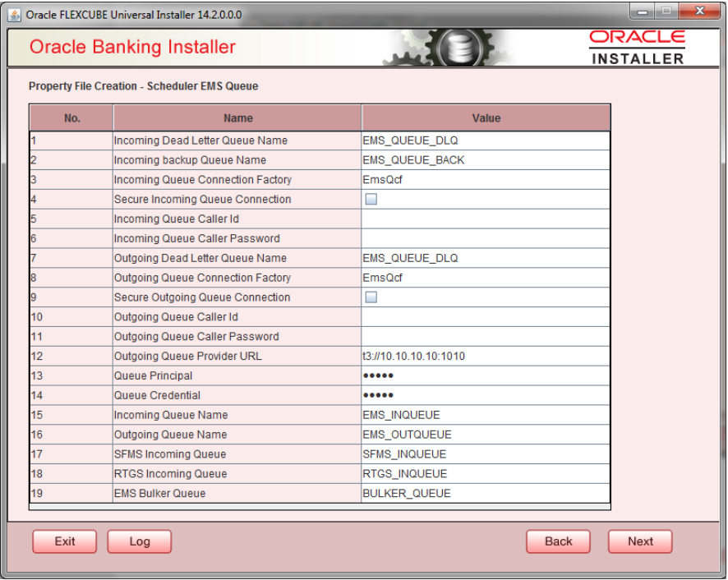Select the 'Queue Principal' label
Viewport: 728px width, 580px height.
(153, 375)
